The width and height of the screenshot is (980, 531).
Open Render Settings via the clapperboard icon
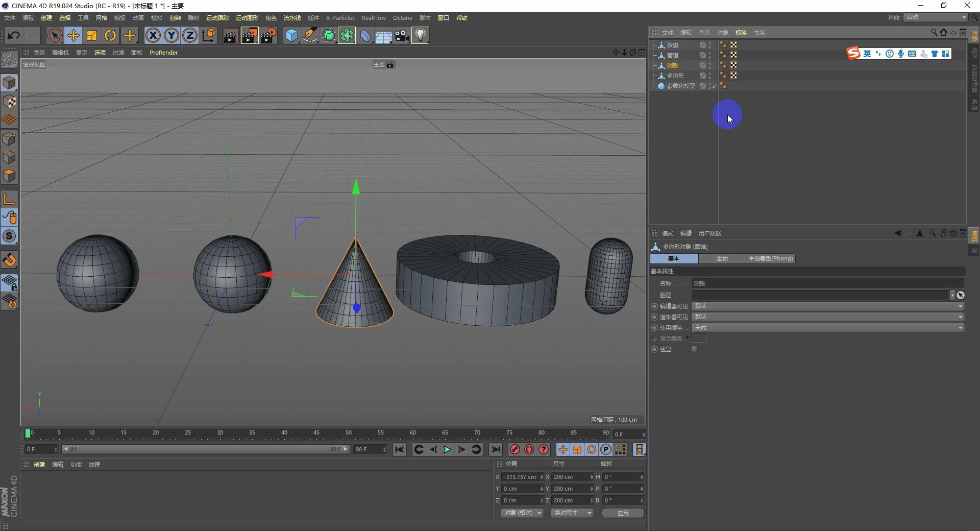pyautogui.click(x=269, y=35)
